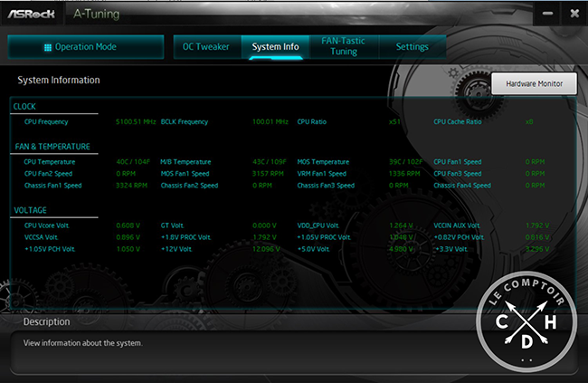Close the A-Tuning utility
Image resolution: width=588 pixels, height=383 pixels.
tap(572, 14)
